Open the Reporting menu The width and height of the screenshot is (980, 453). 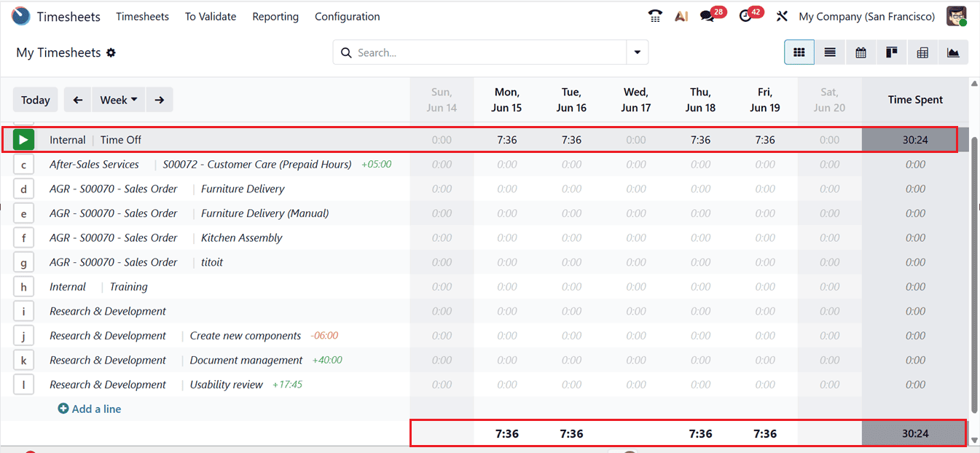coord(275,16)
